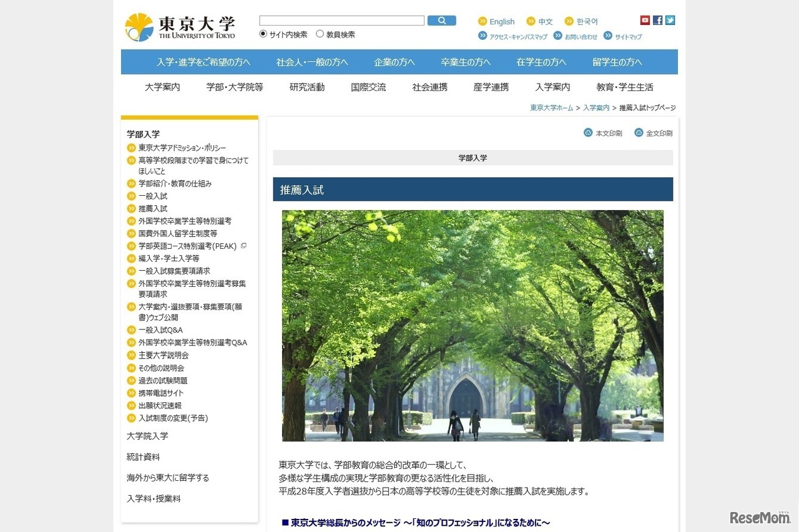
Task: Click the 全文印刷 print icon
Action: [x=638, y=133]
